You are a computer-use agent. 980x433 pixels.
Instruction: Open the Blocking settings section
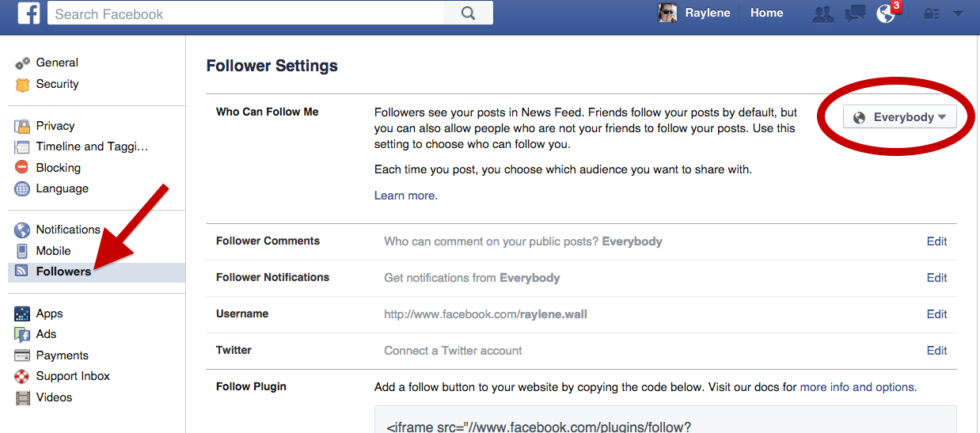point(58,168)
